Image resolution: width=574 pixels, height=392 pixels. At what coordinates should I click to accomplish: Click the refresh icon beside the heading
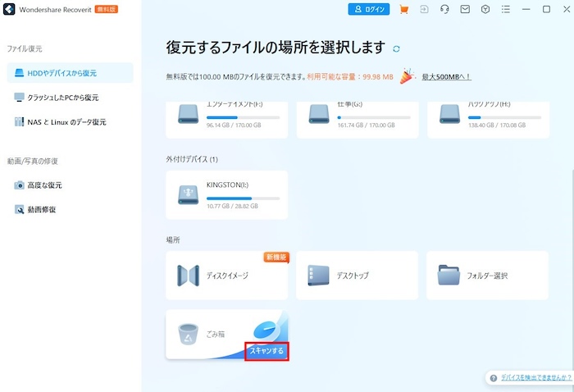pos(397,48)
